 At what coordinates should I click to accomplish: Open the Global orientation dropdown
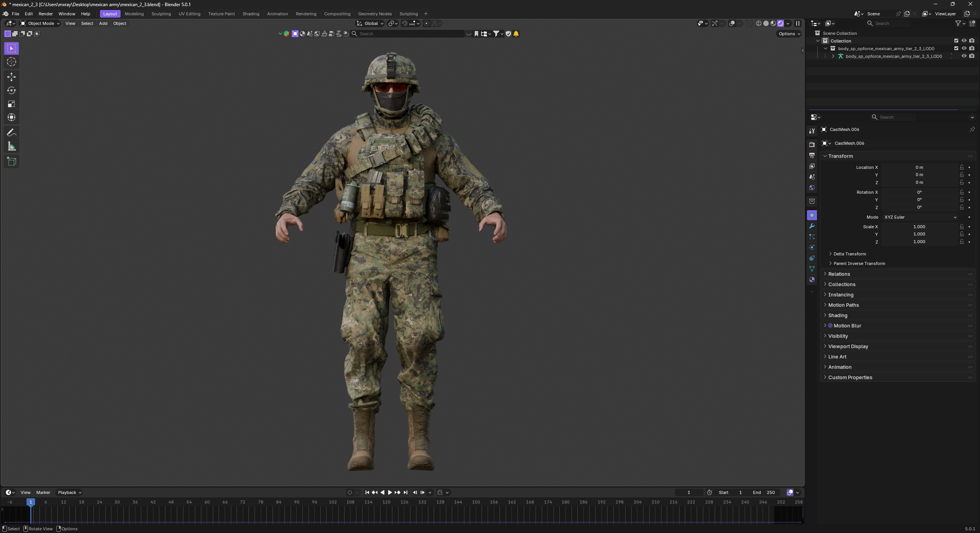coord(370,23)
